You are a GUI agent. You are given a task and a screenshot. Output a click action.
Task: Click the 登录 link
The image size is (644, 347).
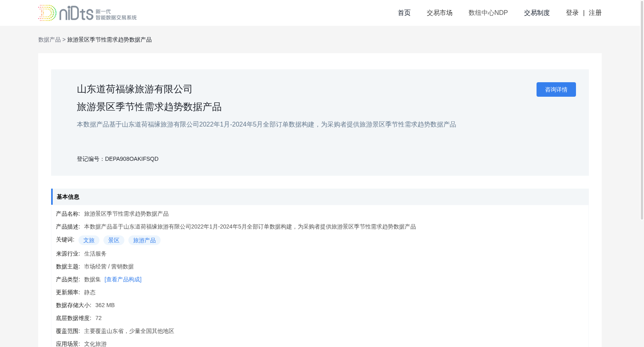pyautogui.click(x=572, y=13)
